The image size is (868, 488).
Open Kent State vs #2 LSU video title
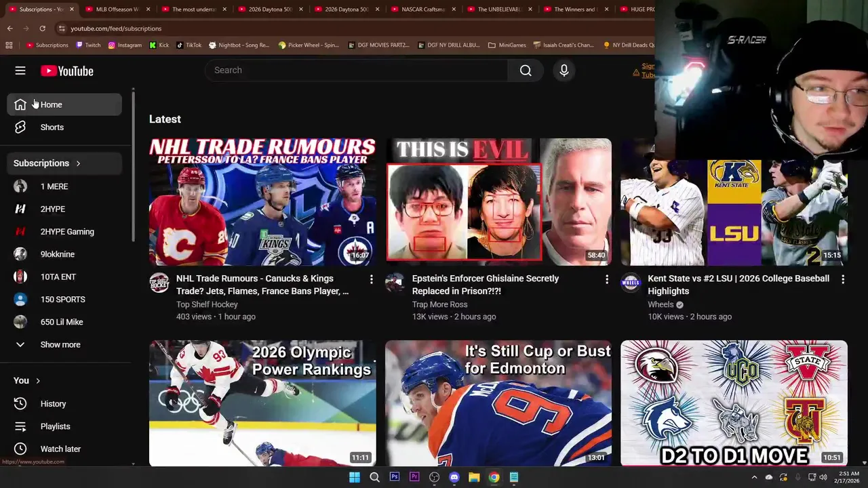tap(738, 285)
